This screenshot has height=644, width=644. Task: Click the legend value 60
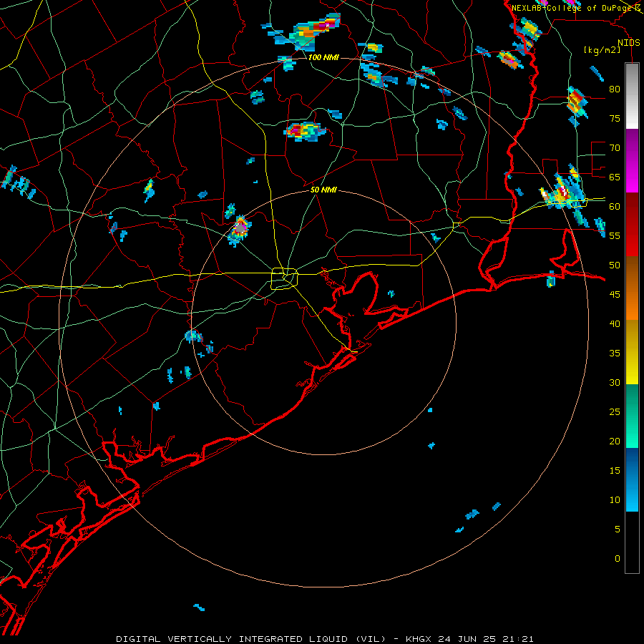tap(615, 207)
